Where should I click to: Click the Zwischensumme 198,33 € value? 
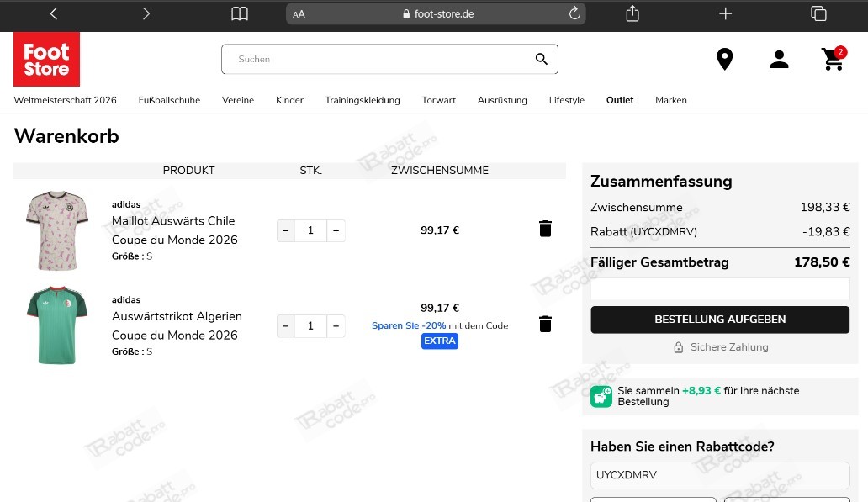825,207
